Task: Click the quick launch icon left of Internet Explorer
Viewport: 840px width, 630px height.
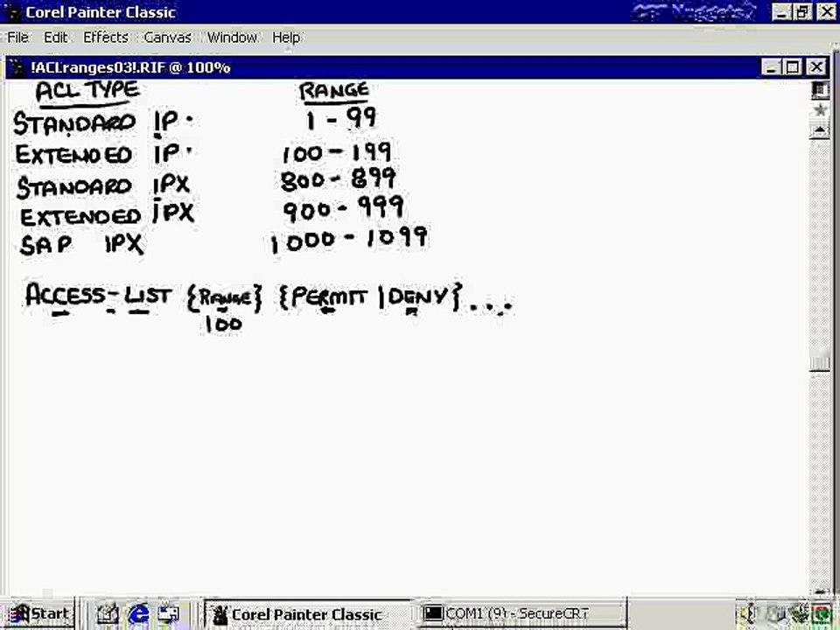Action: coord(108,614)
